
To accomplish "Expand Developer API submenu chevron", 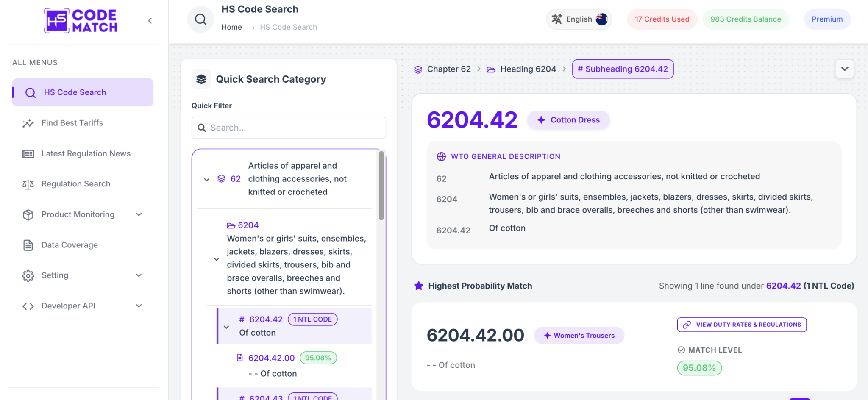I will tap(139, 306).
